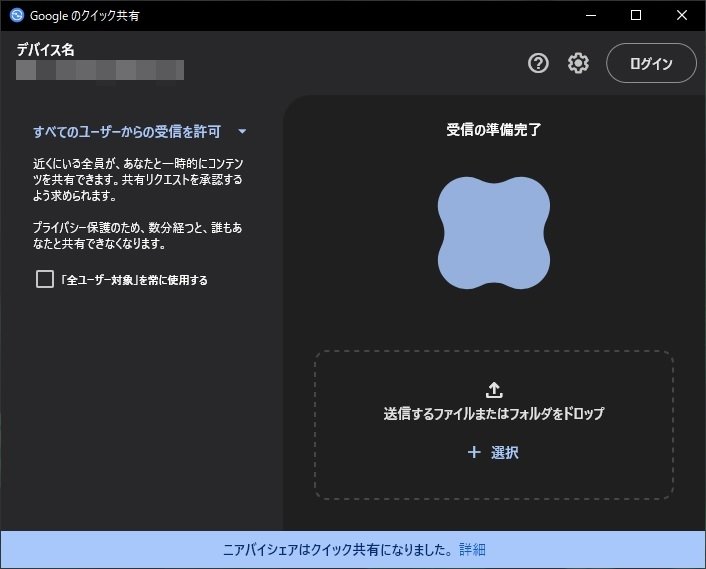Close the Quick Share window
Image resolution: width=706 pixels, height=569 pixels.
pyautogui.click(x=682, y=15)
